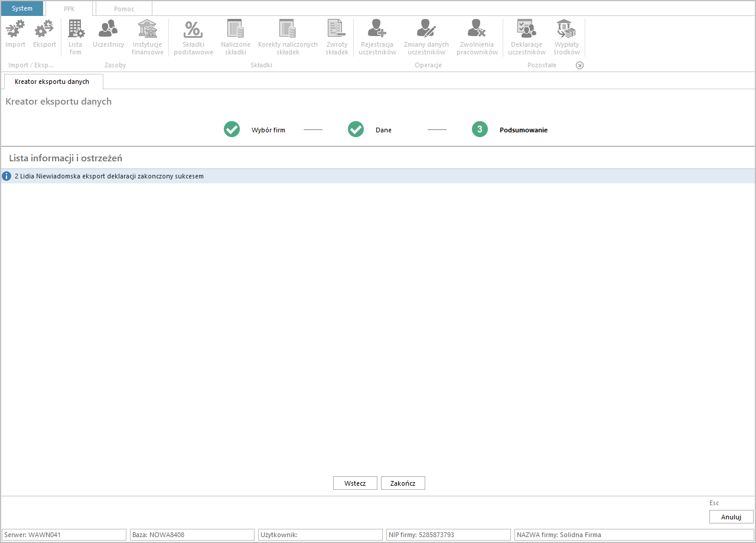Open Naliczone składki
The width and height of the screenshot is (756, 543).
(236, 38)
